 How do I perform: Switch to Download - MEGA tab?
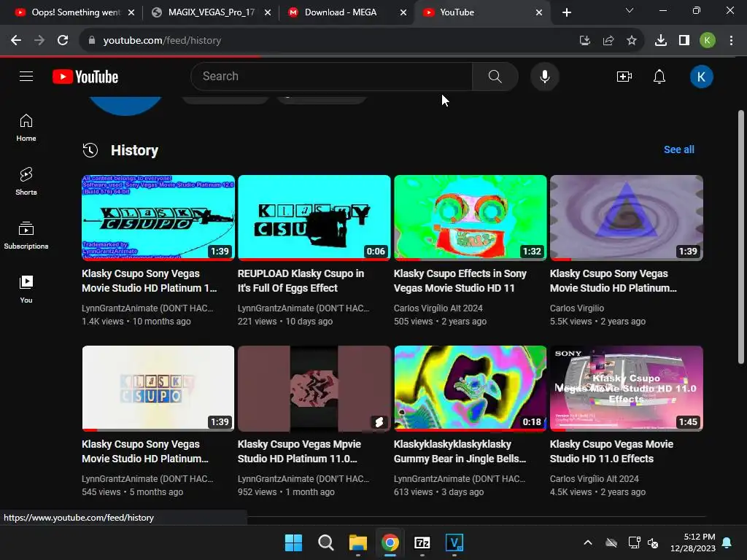click(x=340, y=12)
